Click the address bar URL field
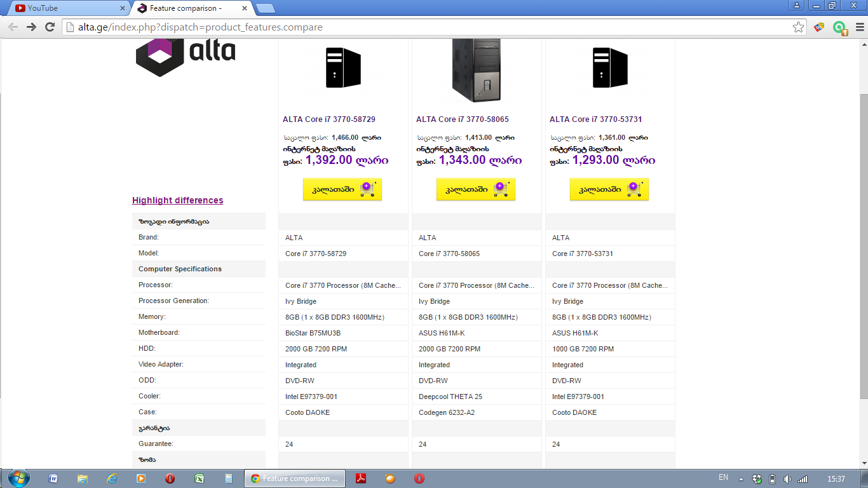This screenshot has height=488, width=868. pyautogui.click(x=426, y=27)
